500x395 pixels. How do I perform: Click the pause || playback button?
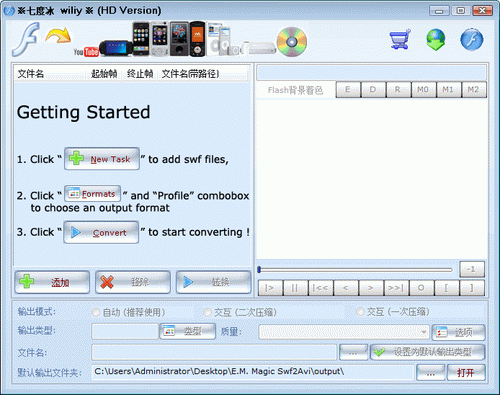click(295, 288)
